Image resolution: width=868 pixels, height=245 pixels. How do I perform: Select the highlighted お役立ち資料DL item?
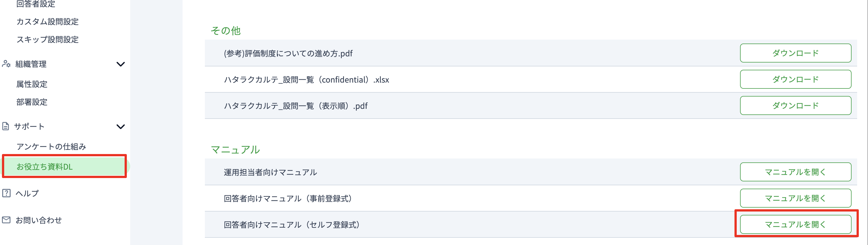pyautogui.click(x=64, y=166)
